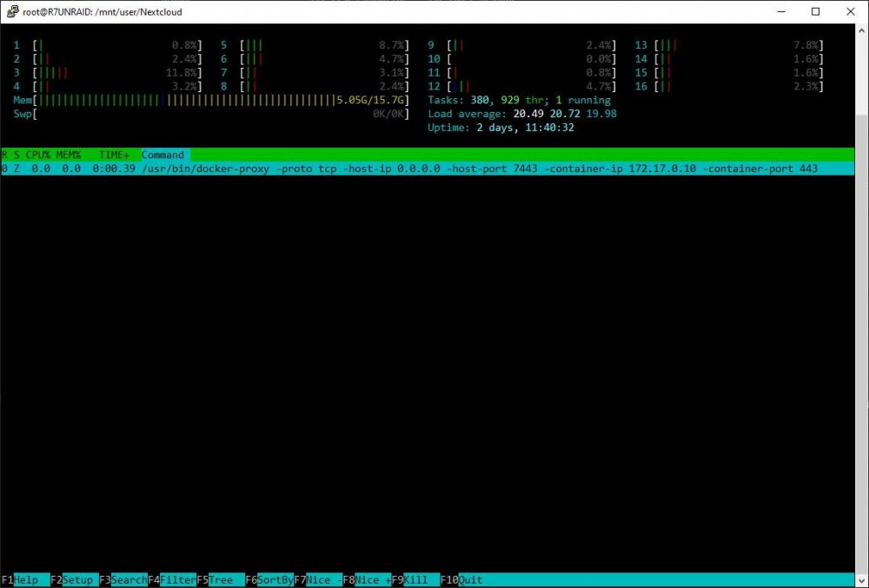Click the 5.05G/15.7G memory value
Screen dimensions: 869x588
[x=370, y=100]
